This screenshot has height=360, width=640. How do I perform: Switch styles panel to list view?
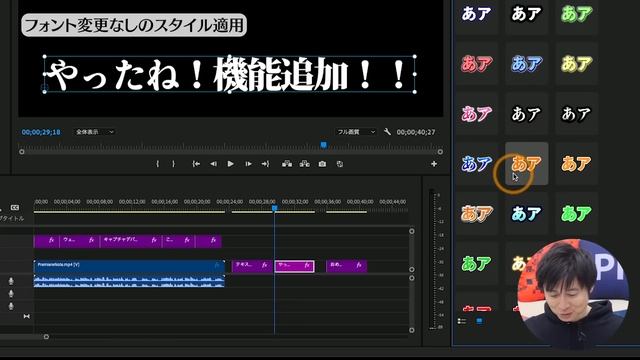pyautogui.click(x=462, y=321)
